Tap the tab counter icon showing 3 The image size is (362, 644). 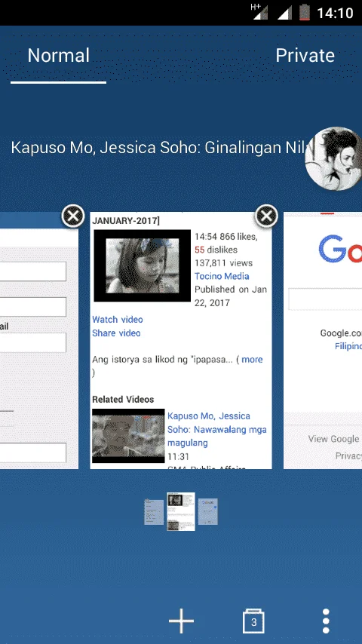point(253,621)
